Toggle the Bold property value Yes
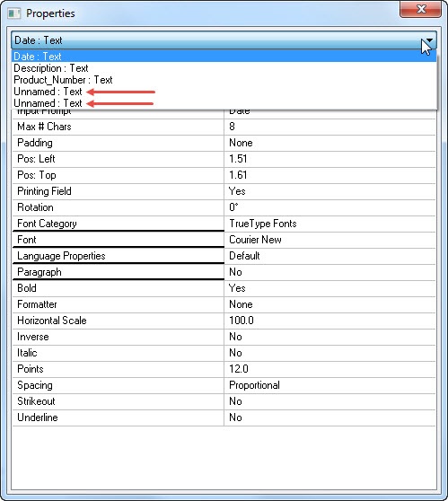This screenshot has height=501, width=448. coord(329,288)
